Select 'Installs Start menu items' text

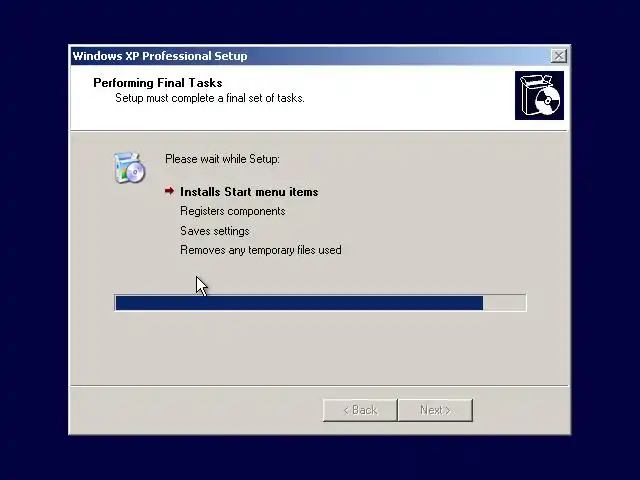click(249, 192)
